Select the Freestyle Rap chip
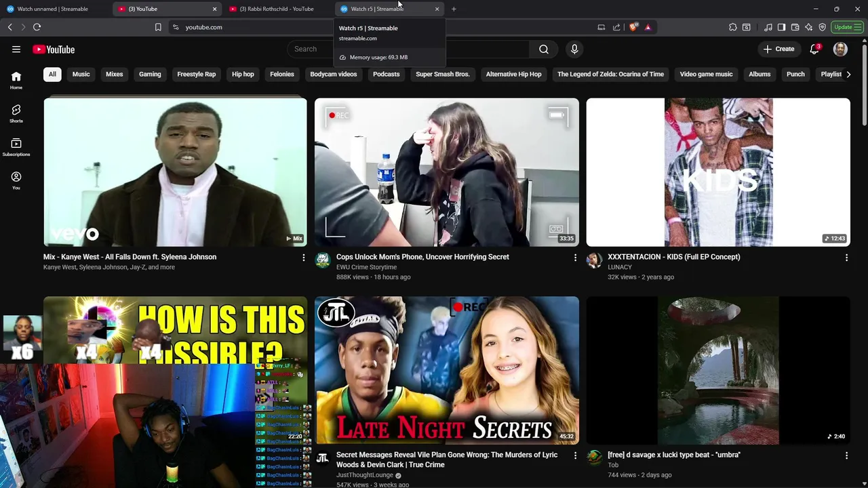 coord(196,74)
